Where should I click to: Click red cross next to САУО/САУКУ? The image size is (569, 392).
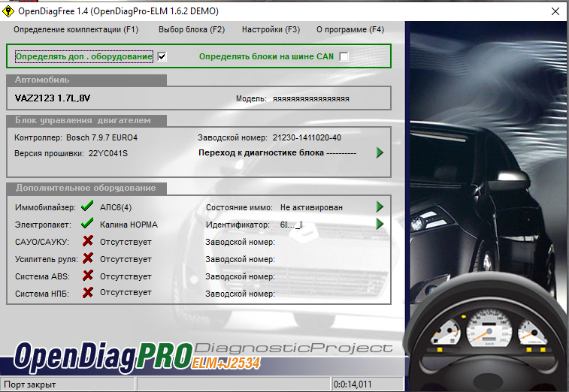[87, 241]
